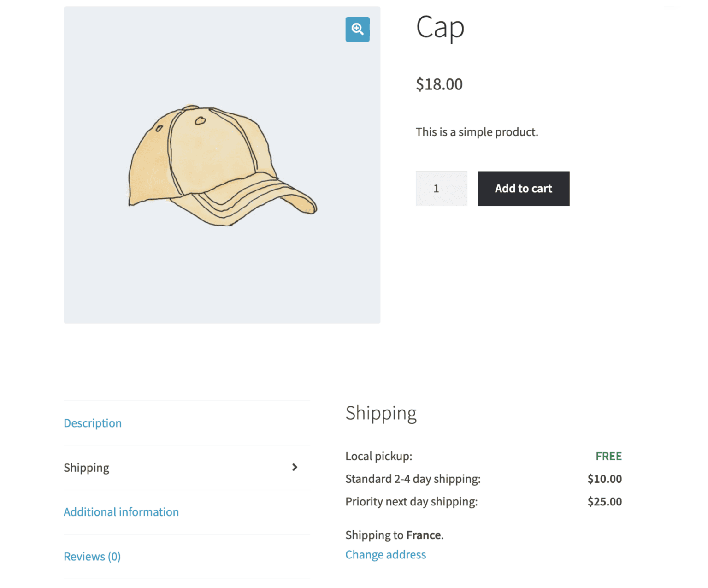This screenshot has width=708, height=588.
Task: Select the quantity value of 1
Action: (436, 188)
